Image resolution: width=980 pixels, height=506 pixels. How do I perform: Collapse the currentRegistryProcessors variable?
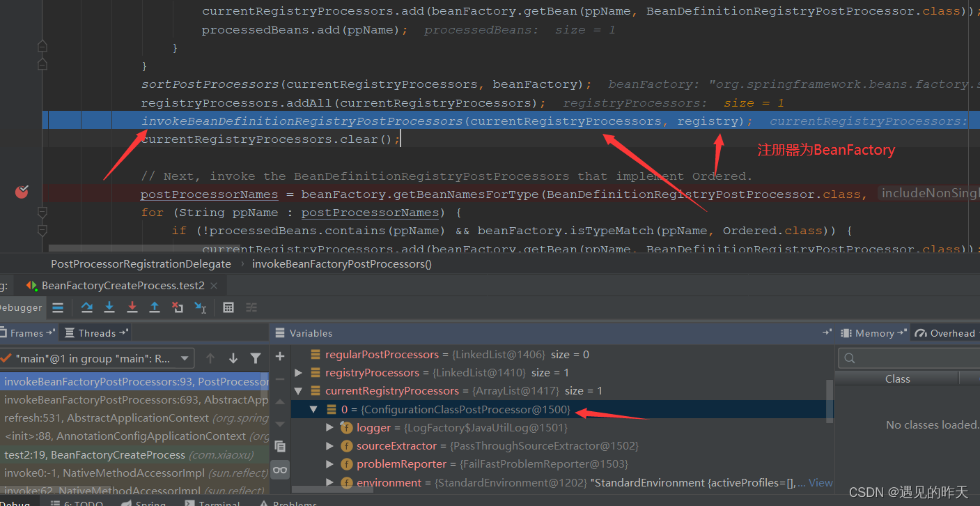coord(299,391)
